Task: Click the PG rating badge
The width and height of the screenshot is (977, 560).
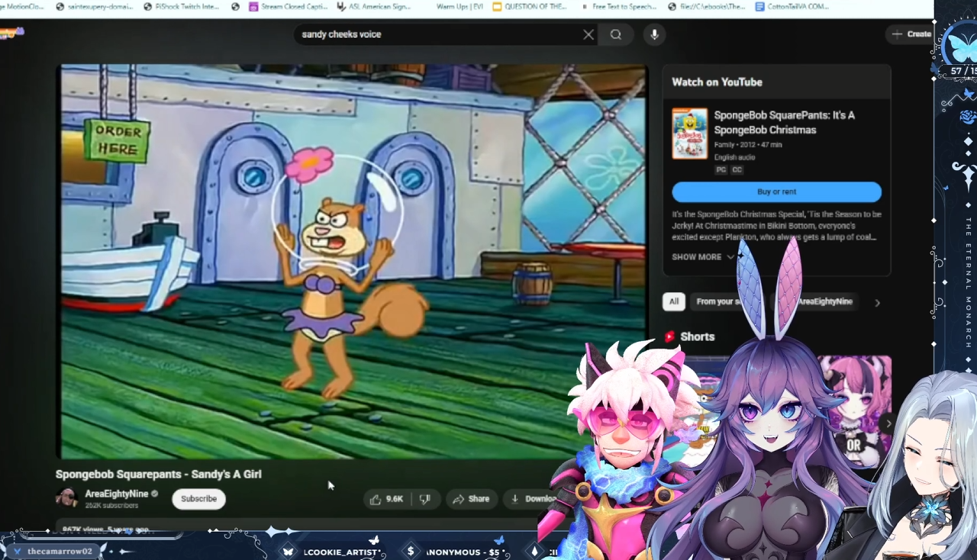Action: 721,169
